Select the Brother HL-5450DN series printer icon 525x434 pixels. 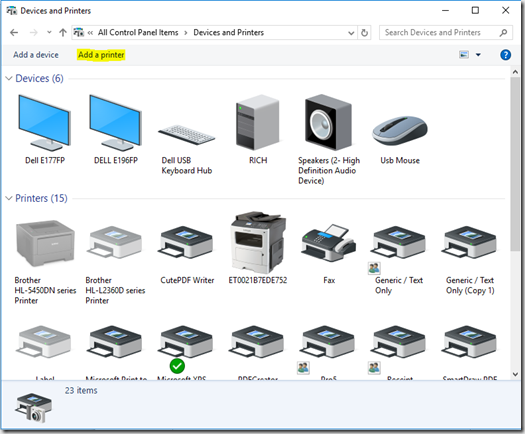tap(45, 243)
